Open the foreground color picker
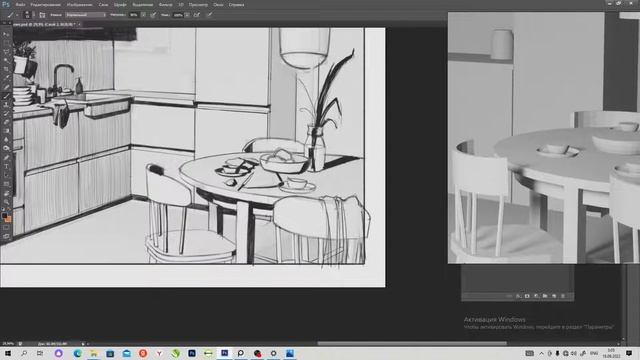The height and width of the screenshot is (360, 640). [x=4, y=215]
